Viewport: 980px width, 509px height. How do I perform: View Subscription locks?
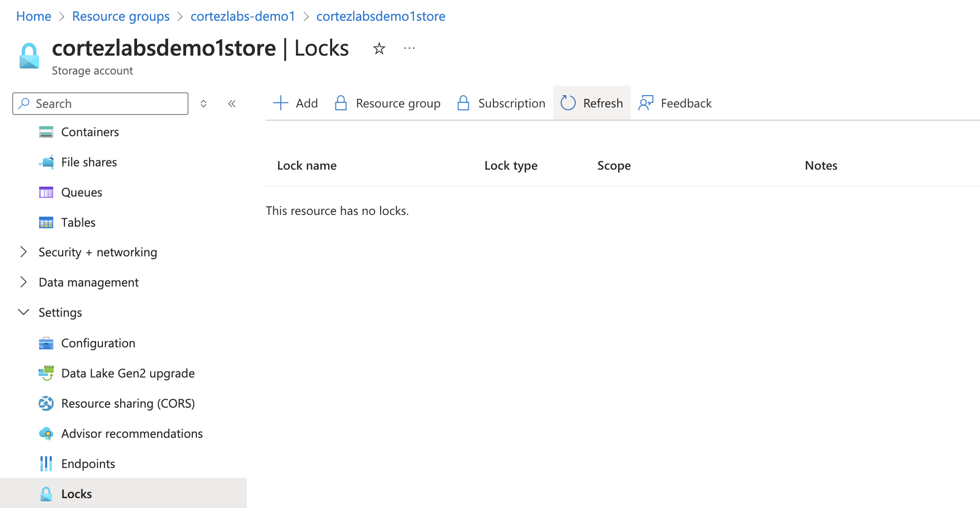click(501, 103)
